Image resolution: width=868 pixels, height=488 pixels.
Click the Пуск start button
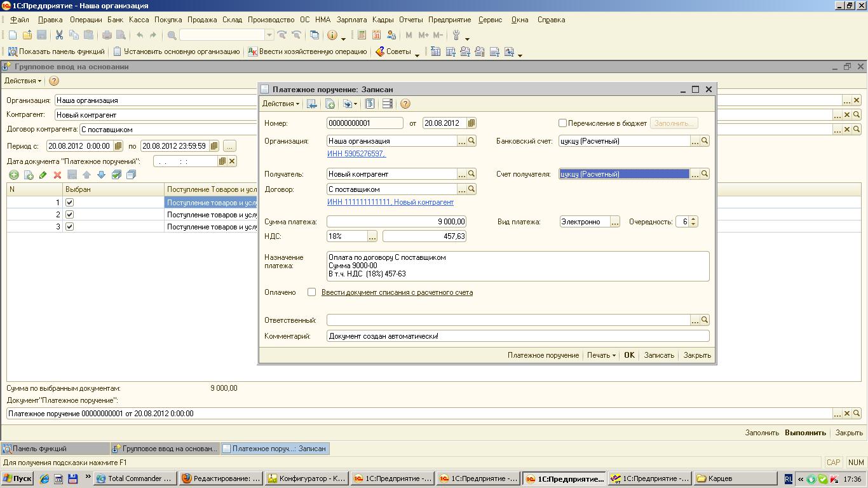tap(18, 478)
